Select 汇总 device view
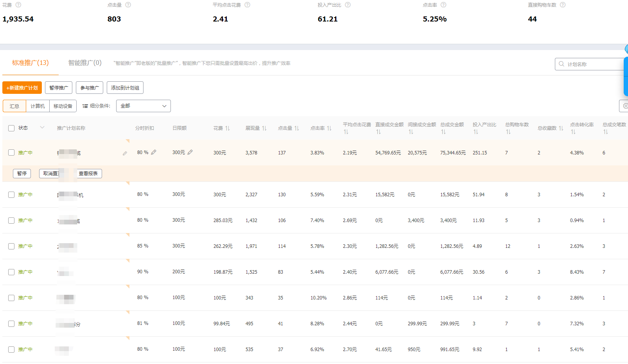This screenshot has width=628, height=364. pos(14,106)
